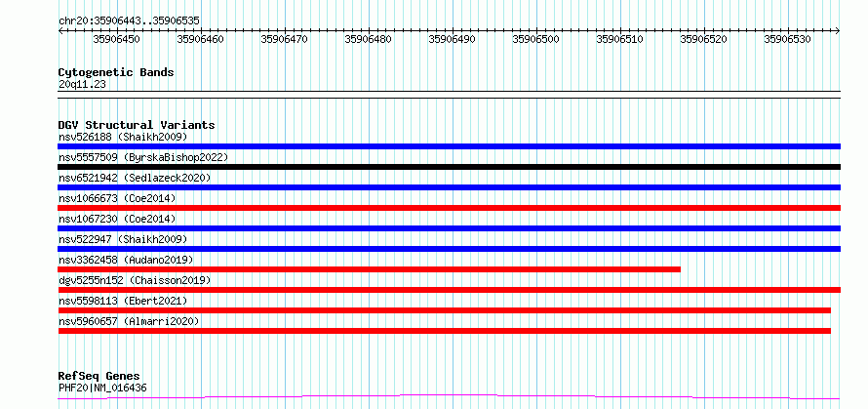Open variant nsv1066673 (Coe2014) label
The image size is (868, 409).
[x=117, y=198]
